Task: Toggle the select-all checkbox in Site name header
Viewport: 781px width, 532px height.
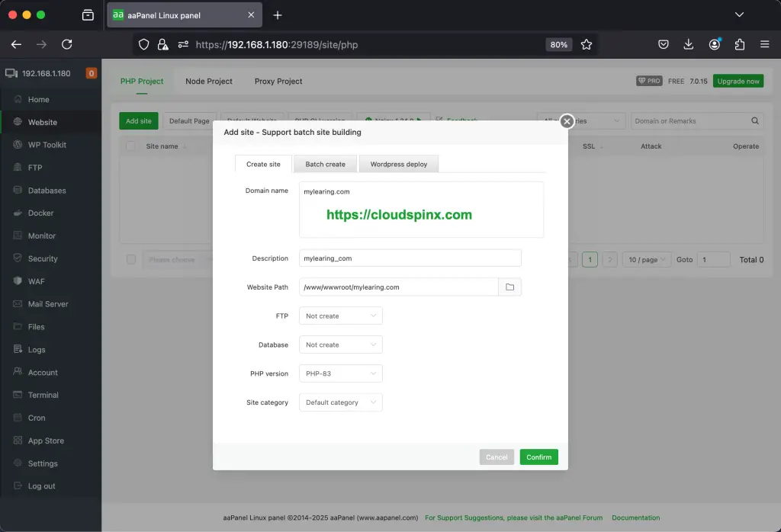Action: 131,146
